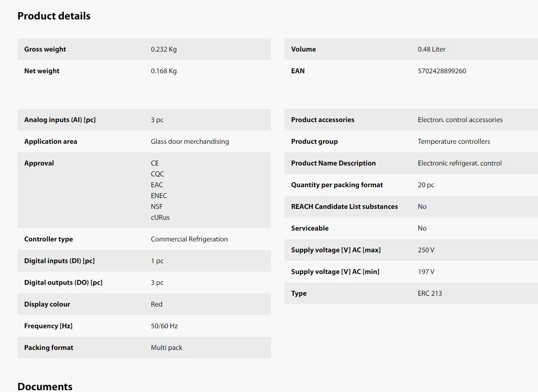Click the REACH Candidate List substances label

(x=344, y=207)
